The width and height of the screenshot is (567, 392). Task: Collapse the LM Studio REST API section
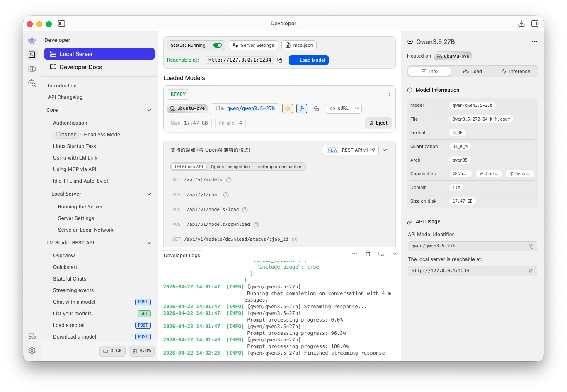(x=149, y=243)
